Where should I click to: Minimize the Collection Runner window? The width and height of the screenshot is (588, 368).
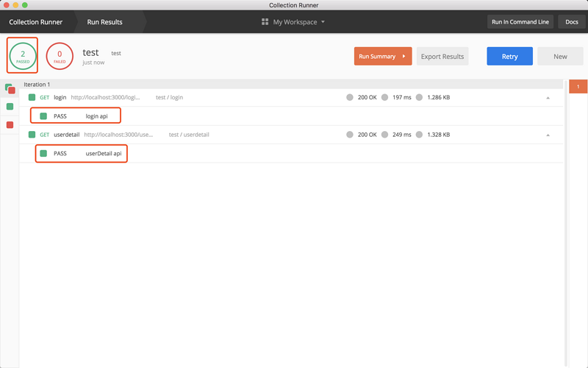click(15, 5)
